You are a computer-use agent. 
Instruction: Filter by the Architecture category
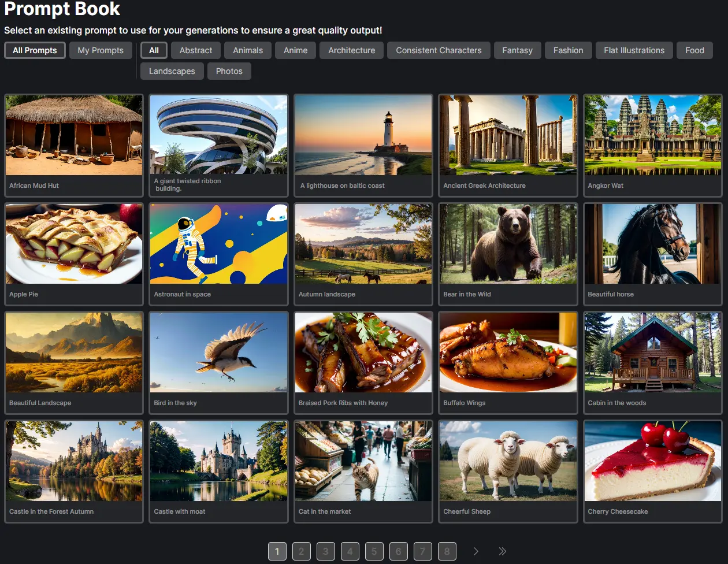[x=351, y=50]
